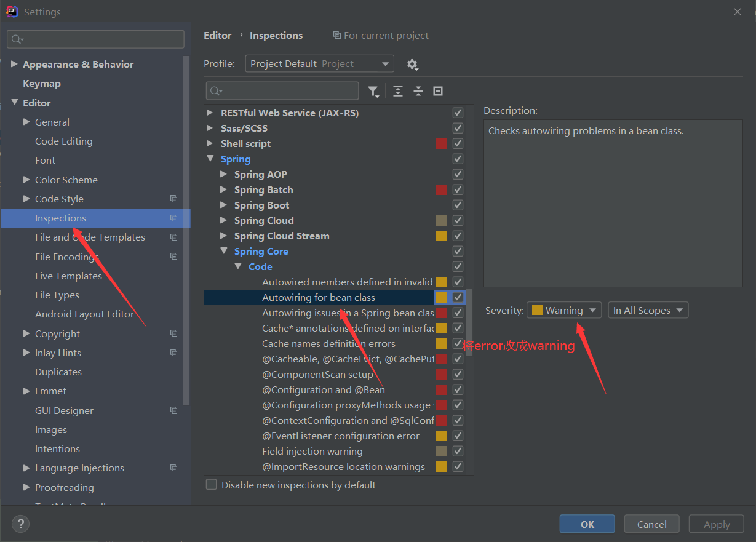Uncheck the Autowiring for bean class checkbox
Screen dimensions: 756x542
click(458, 297)
